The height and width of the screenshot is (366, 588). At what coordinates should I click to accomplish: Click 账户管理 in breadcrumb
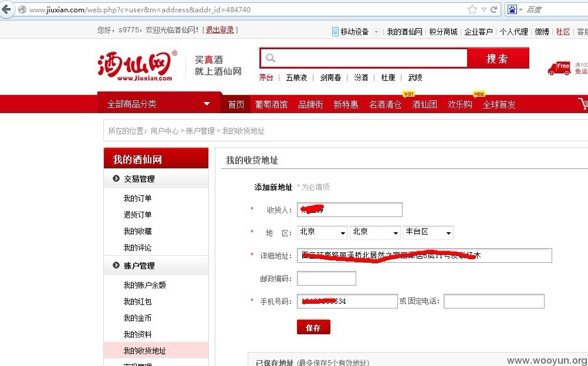point(200,131)
